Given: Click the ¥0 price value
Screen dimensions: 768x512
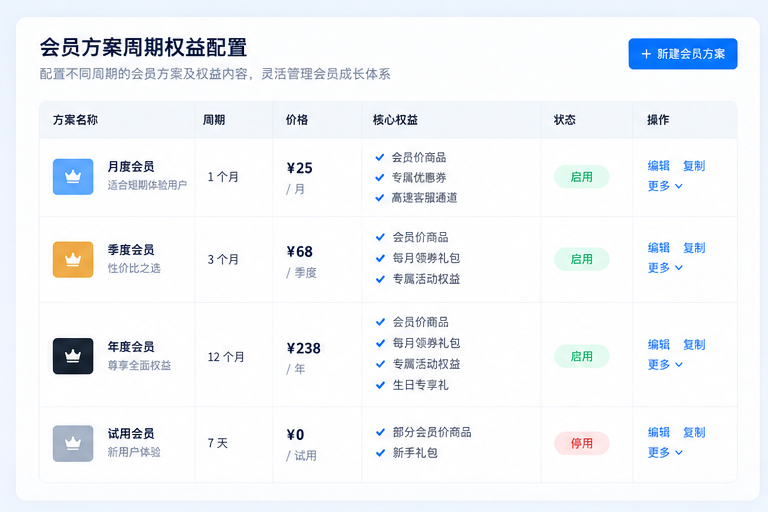Looking at the screenshot, I should [295, 435].
